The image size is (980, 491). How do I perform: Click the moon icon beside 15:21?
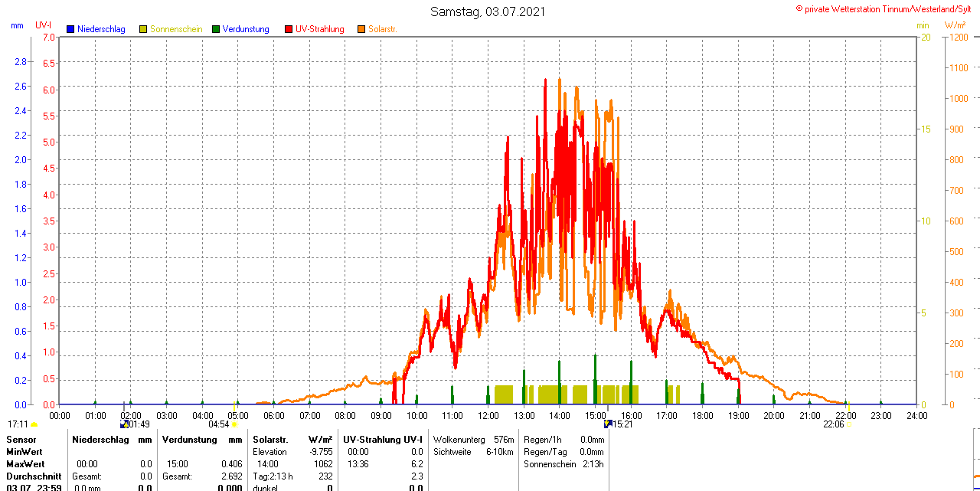click(608, 424)
